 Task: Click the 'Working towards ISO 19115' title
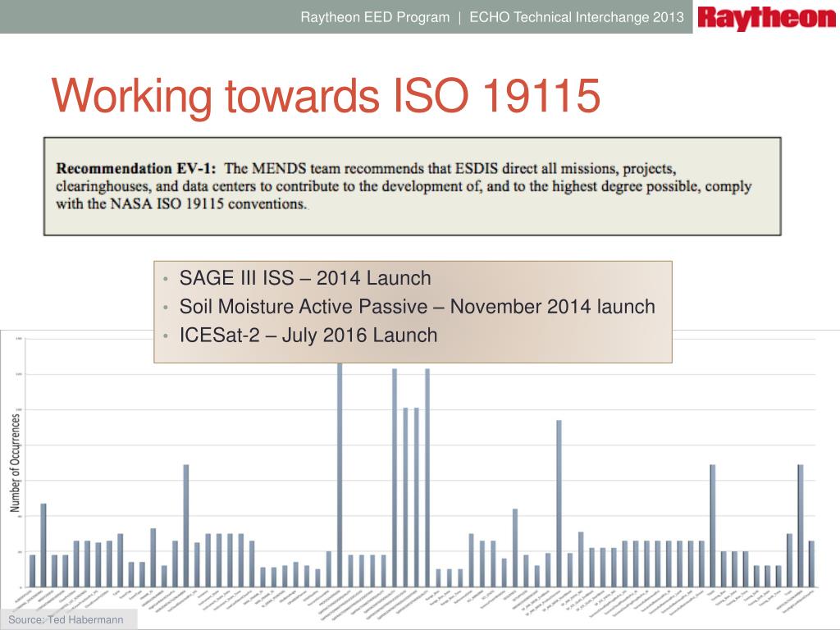tap(326, 96)
